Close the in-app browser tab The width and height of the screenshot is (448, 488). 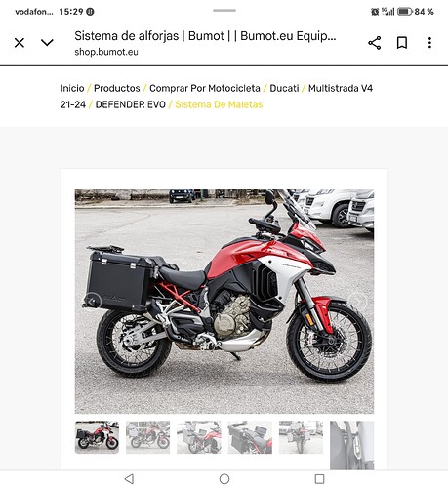(x=20, y=43)
